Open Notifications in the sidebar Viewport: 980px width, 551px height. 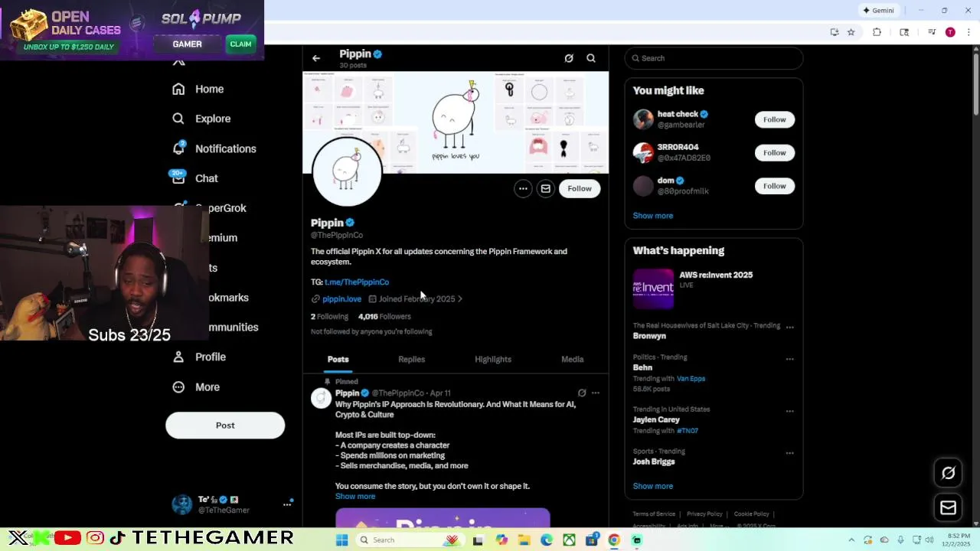pos(214,148)
